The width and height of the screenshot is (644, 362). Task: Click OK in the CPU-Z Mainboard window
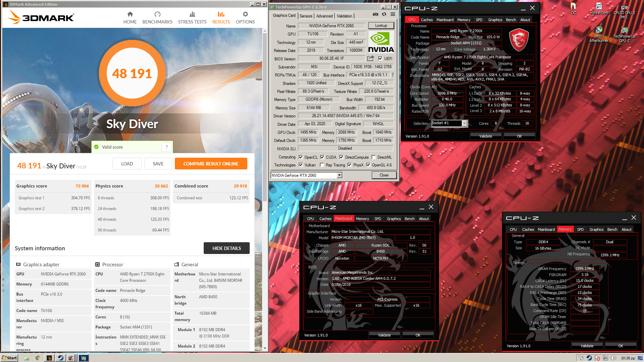point(418,335)
